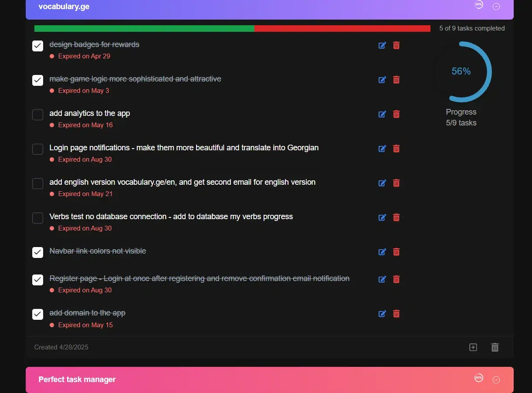Delete the 'Login page notifications' task
532x393 pixels.
396,149
